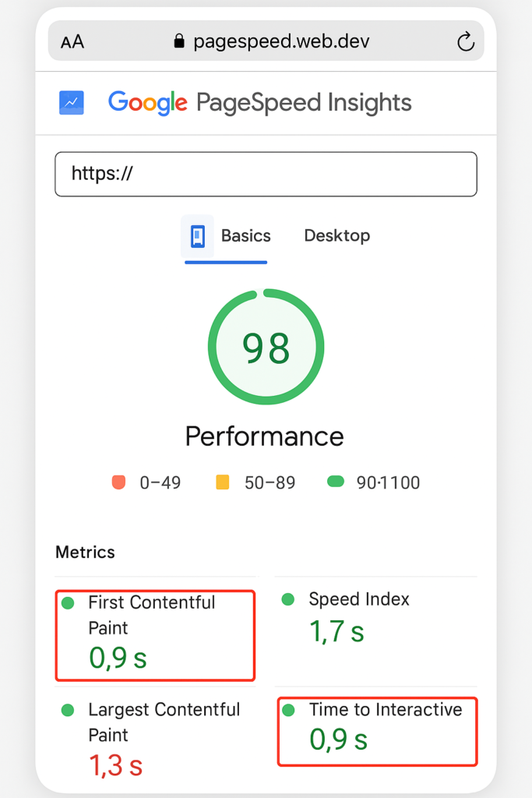
Task: Tap the lock icon in address bar
Action: pos(179,41)
